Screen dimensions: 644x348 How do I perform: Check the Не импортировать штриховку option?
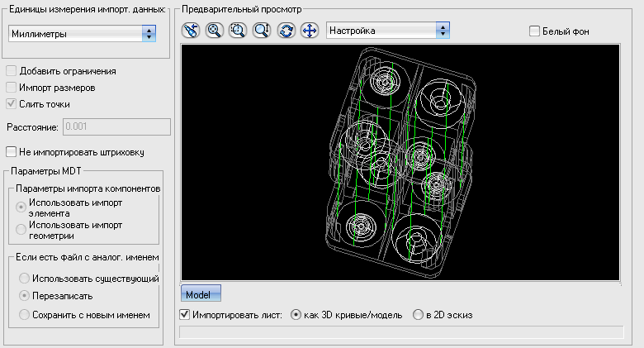coord(12,151)
